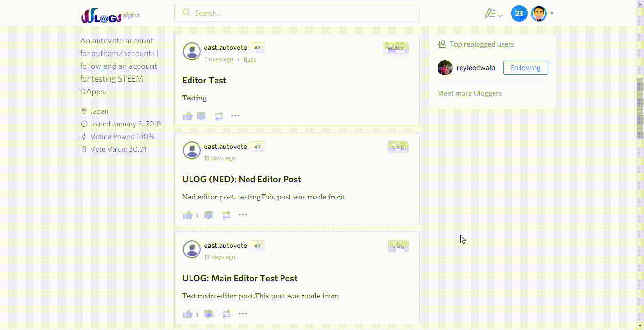This screenshot has width=644, height=330.
Task: Open 'ULOG: Main Editor Test Post' title
Action: 240,279
